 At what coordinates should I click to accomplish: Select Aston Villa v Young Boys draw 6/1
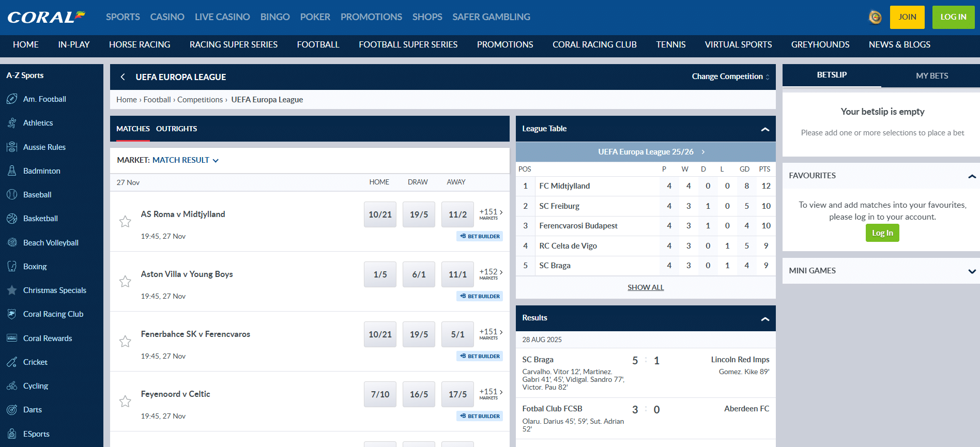(x=419, y=274)
